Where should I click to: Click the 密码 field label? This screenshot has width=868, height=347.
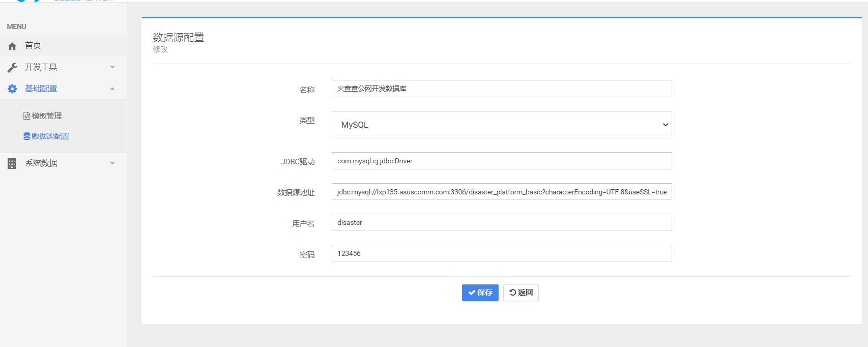pyautogui.click(x=307, y=255)
